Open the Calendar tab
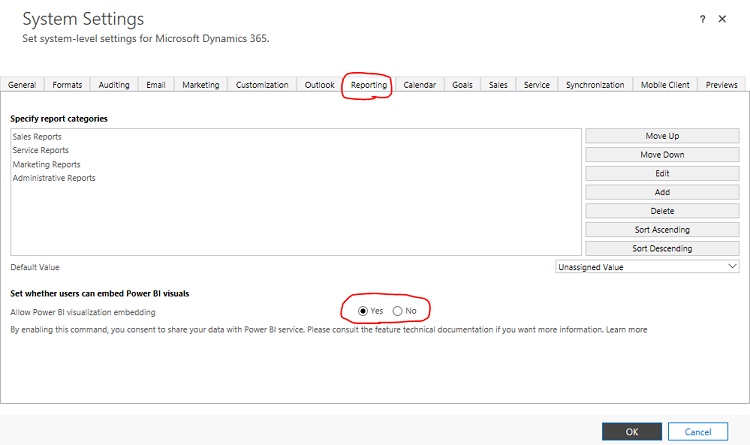750x445 pixels. [419, 85]
